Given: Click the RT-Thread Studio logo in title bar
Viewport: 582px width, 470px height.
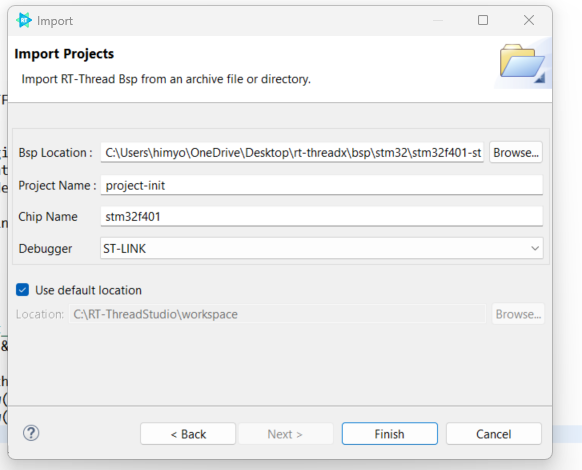Looking at the screenshot, I should click(24, 20).
